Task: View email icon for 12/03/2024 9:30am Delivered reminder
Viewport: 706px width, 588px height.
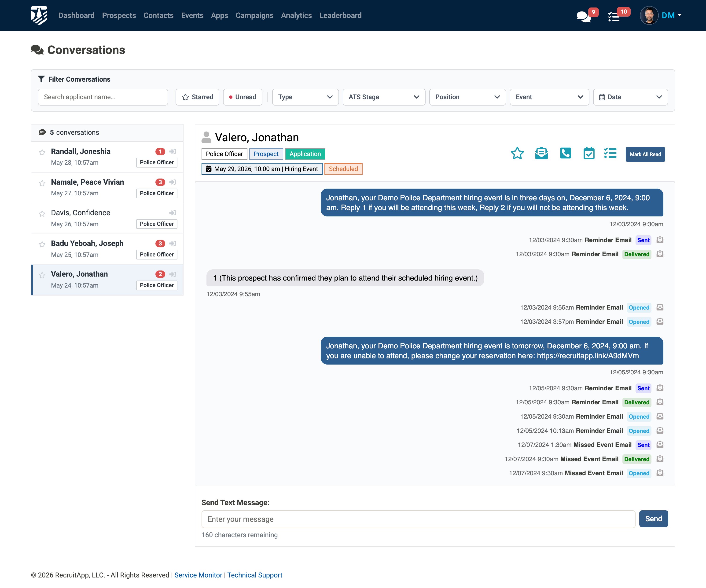Action: (x=660, y=254)
